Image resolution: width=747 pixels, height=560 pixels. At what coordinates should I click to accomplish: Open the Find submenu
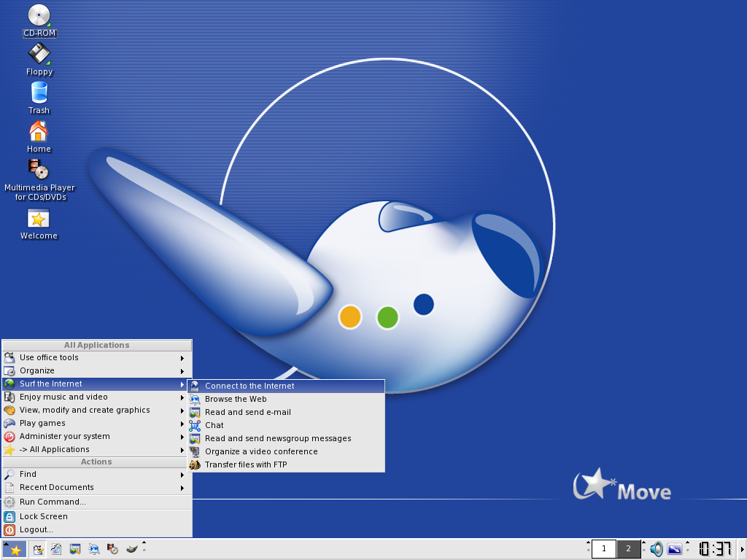[97, 474]
